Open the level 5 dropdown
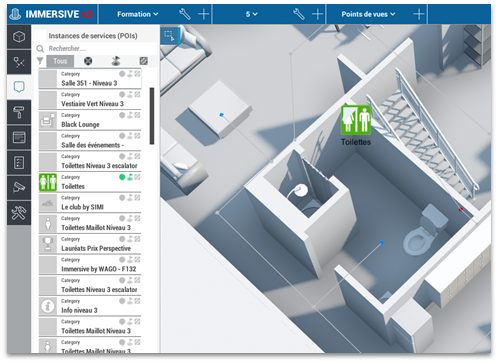The width and height of the screenshot is (498, 363). 252,14
